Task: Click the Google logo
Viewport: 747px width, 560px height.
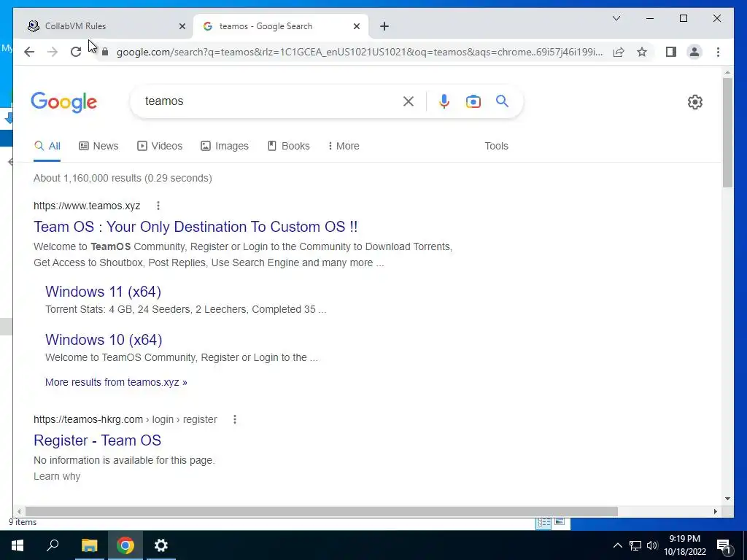Action: (x=64, y=102)
